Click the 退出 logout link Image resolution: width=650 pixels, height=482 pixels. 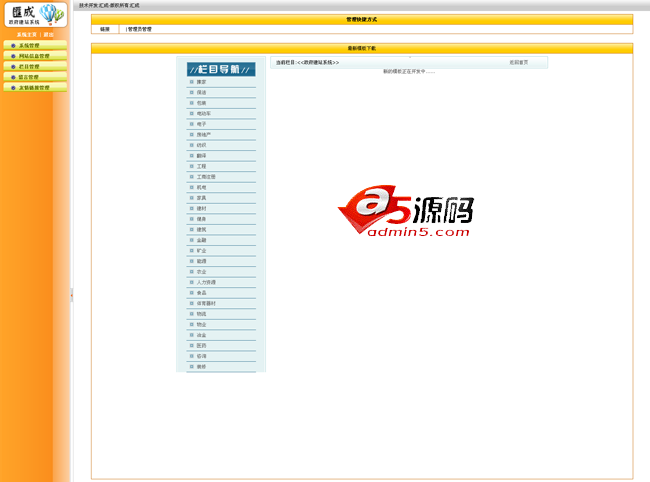[49, 35]
